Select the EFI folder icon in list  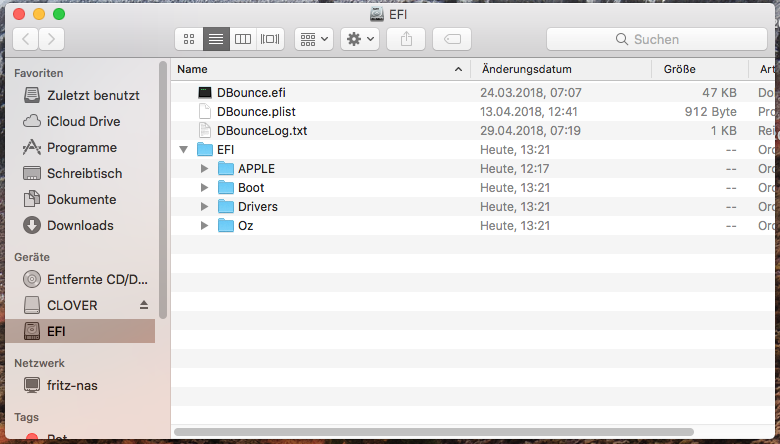(x=205, y=149)
